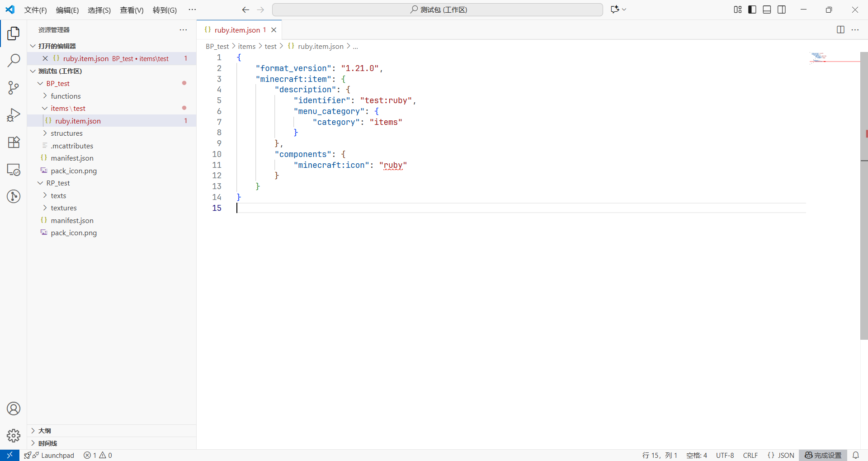Image resolution: width=868 pixels, height=461 pixels.
Task: Toggle the primary side bar
Action: tap(752, 10)
